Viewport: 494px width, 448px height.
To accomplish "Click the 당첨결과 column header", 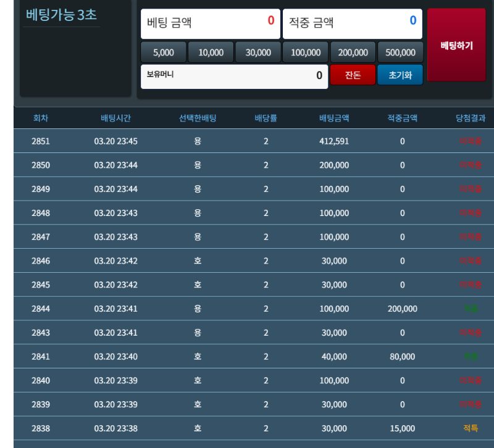I will 471,118.
